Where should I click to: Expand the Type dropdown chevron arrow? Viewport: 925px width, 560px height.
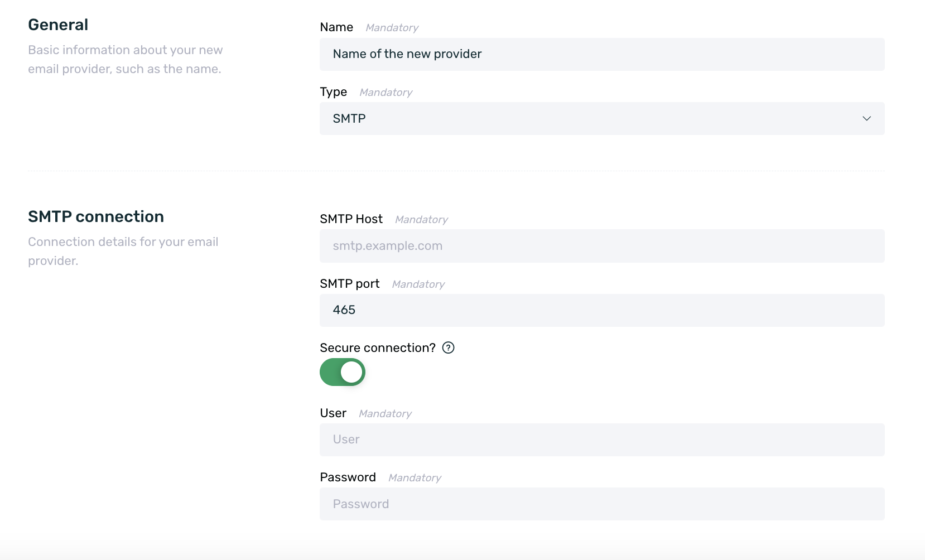coord(866,118)
